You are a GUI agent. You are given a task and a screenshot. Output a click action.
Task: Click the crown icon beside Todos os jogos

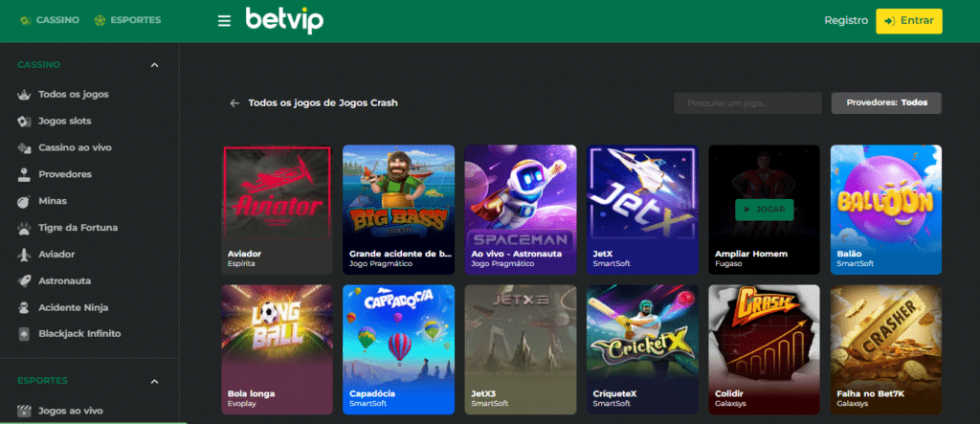point(24,95)
